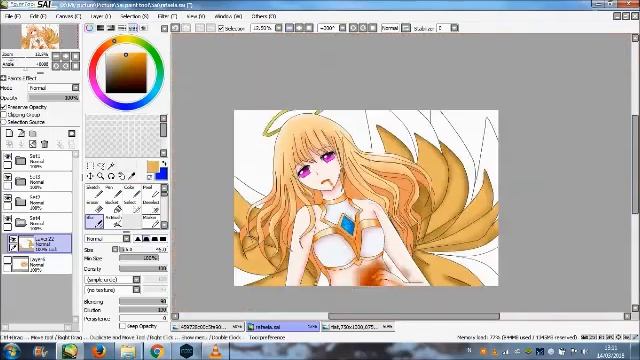Hide the Set4 folder layer
Screen dimensions: 640x360
tap(8, 219)
